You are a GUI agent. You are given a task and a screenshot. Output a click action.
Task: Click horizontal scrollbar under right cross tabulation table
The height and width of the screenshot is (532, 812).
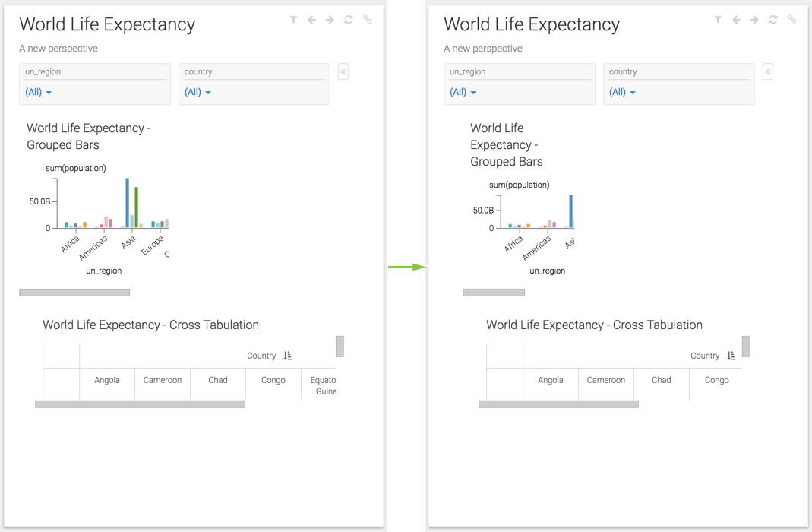coord(558,404)
